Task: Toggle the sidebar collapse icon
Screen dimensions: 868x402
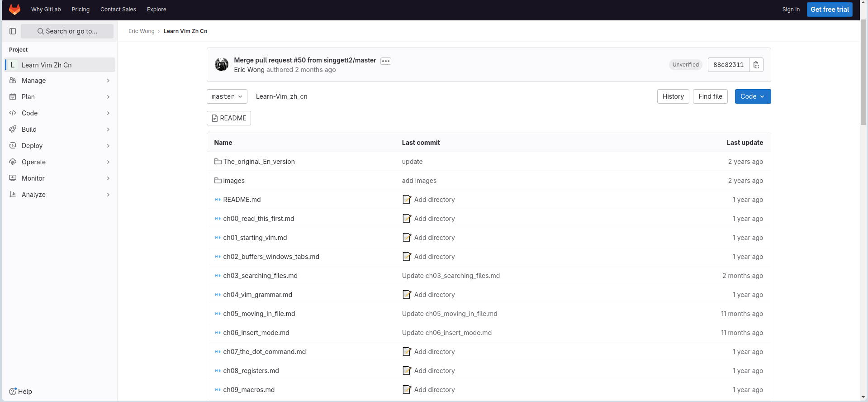Action: [13, 31]
